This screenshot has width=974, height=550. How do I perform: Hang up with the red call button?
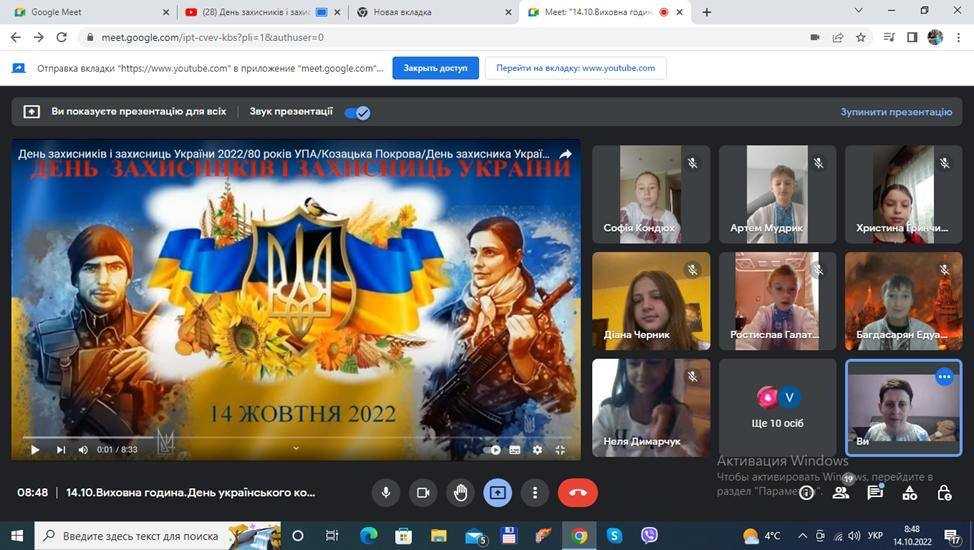(x=577, y=492)
